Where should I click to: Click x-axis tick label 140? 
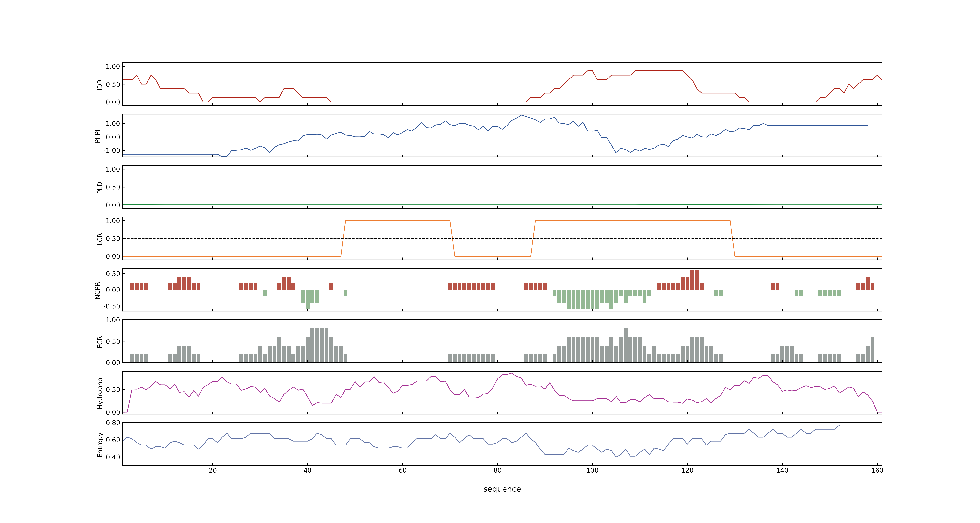[782, 470]
